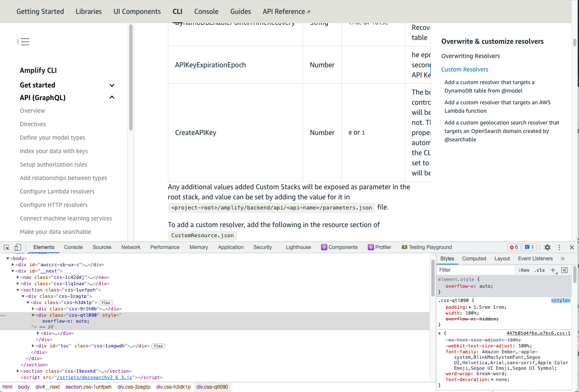Select the inspect element cursor tool
The height and width of the screenshot is (392, 579).
pyautogui.click(x=6, y=247)
